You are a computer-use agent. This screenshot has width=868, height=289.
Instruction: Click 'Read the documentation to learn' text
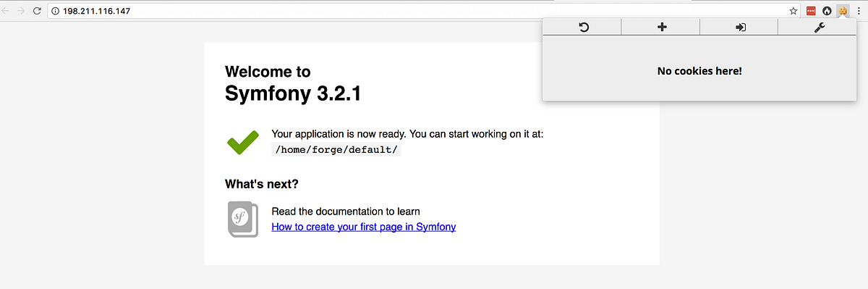tap(346, 211)
